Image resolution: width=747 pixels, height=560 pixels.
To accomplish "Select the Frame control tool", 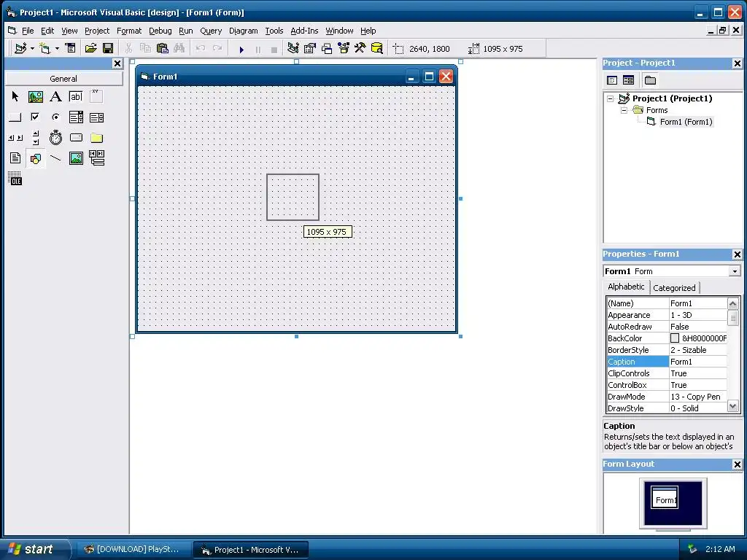I will click(97, 97).
